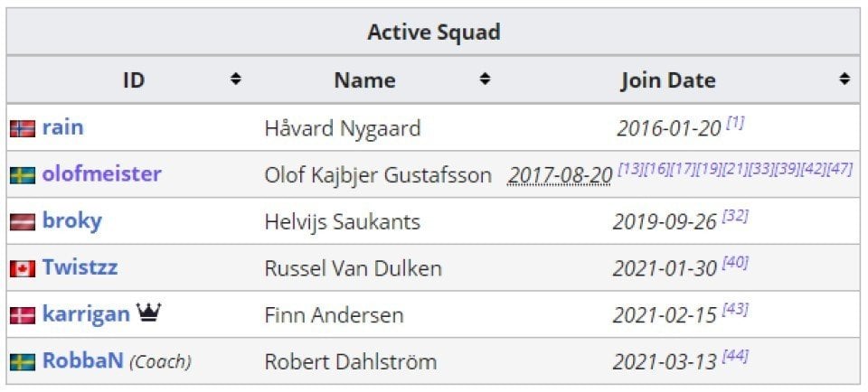Click the Sweden flag icon next to RobbaN
Image resolution: width=868 pixels, height=392 pixels.
(x=23, y=362)
